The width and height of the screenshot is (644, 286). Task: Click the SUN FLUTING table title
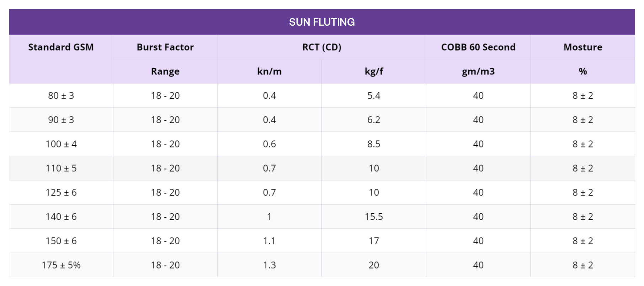(x=322, y=22)
